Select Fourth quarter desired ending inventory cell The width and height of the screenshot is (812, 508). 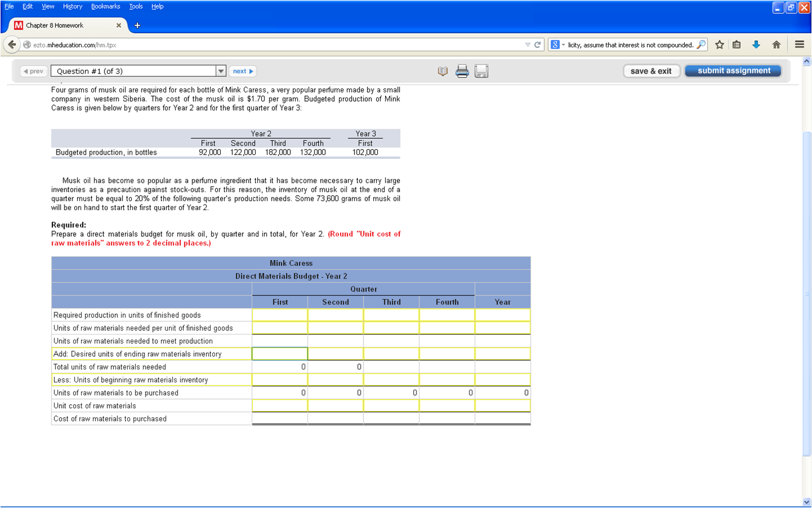coord(447,354)
